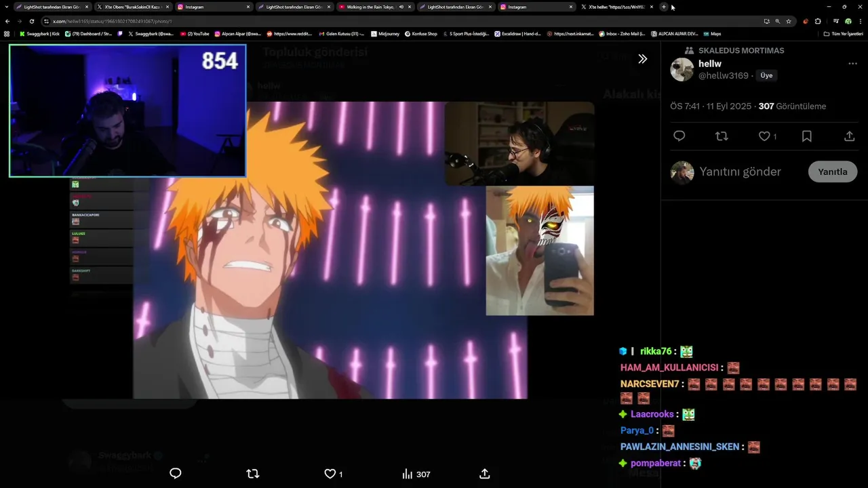This screenshot has height=488, width=868.
Task: Bookmark the tweet in the right panel
Action: [807, 136]
